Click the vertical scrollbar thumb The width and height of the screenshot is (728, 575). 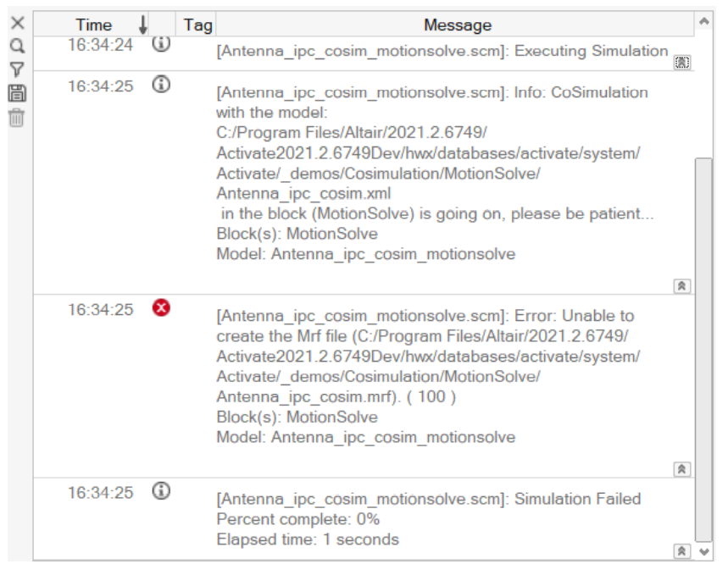(704, 350)
